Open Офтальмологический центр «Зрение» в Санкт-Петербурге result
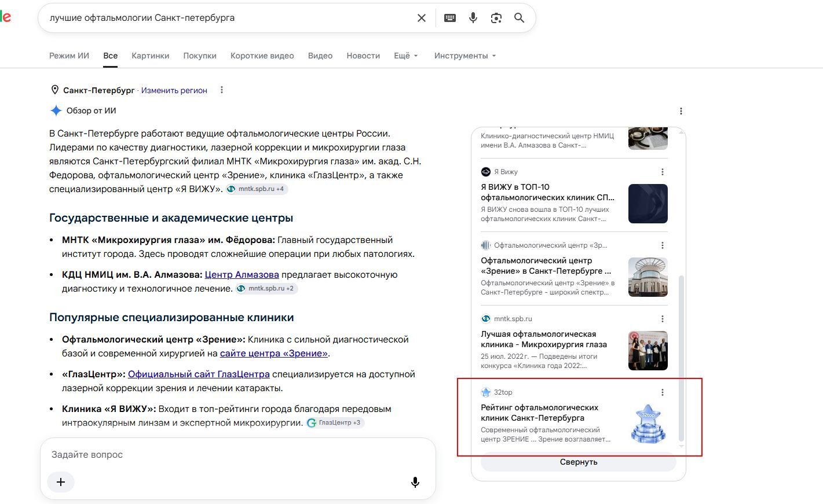The image size is (823, 504). 546,266
